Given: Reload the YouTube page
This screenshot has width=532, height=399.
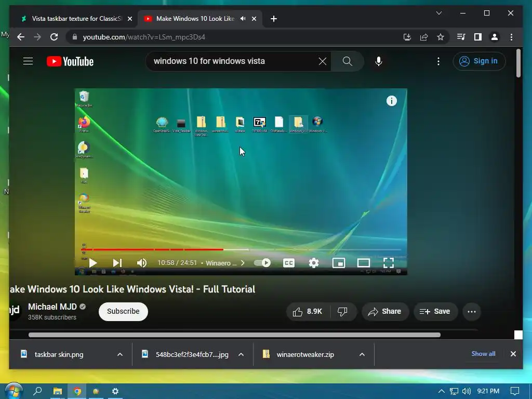Looking at the screenshot, I should (54, 37).
